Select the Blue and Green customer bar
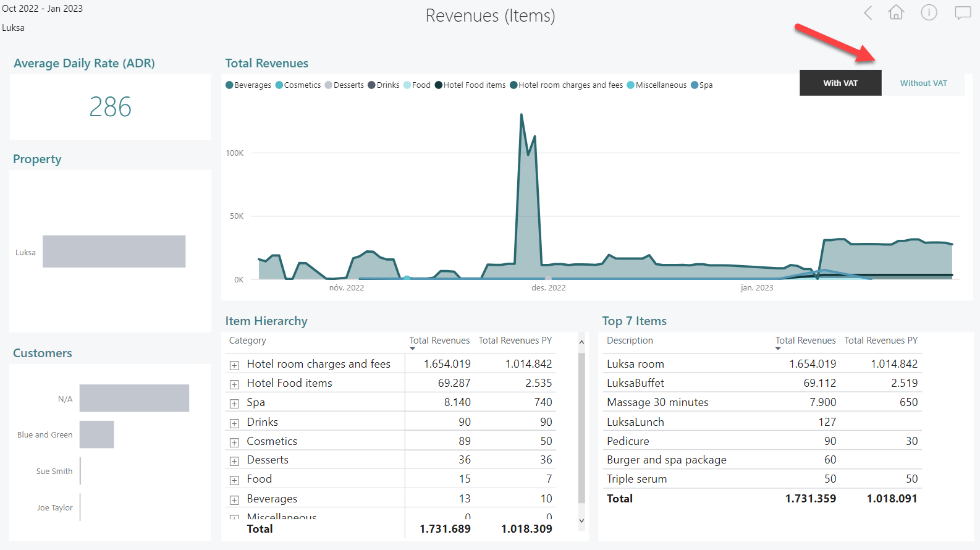The height and width of the screenshot is (550, 980). pos(96,434)
